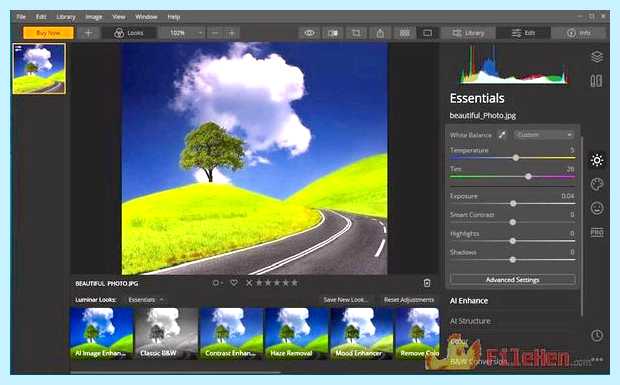This screenshot has width=620, height=385.
Task: Apply the Classic B&W look
Action: [x=166, y=333]
